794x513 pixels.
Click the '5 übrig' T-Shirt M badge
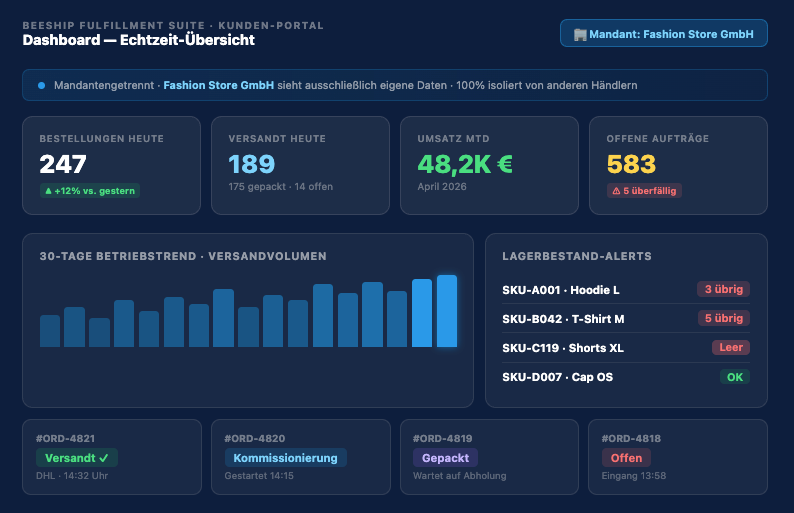[x=723, y=319]
